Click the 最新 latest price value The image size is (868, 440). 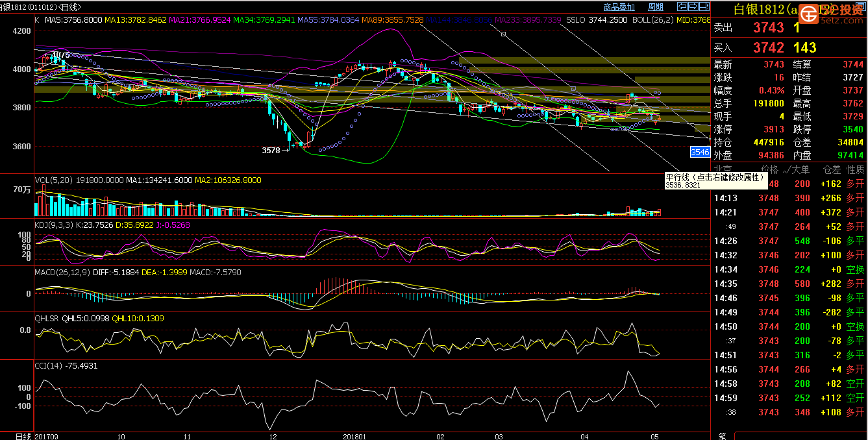[774, 64]
